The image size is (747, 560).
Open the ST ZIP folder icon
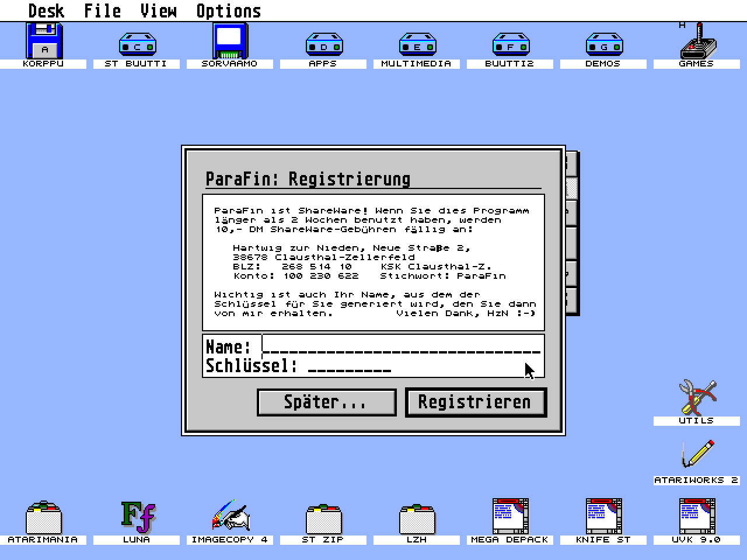point(324,517)
